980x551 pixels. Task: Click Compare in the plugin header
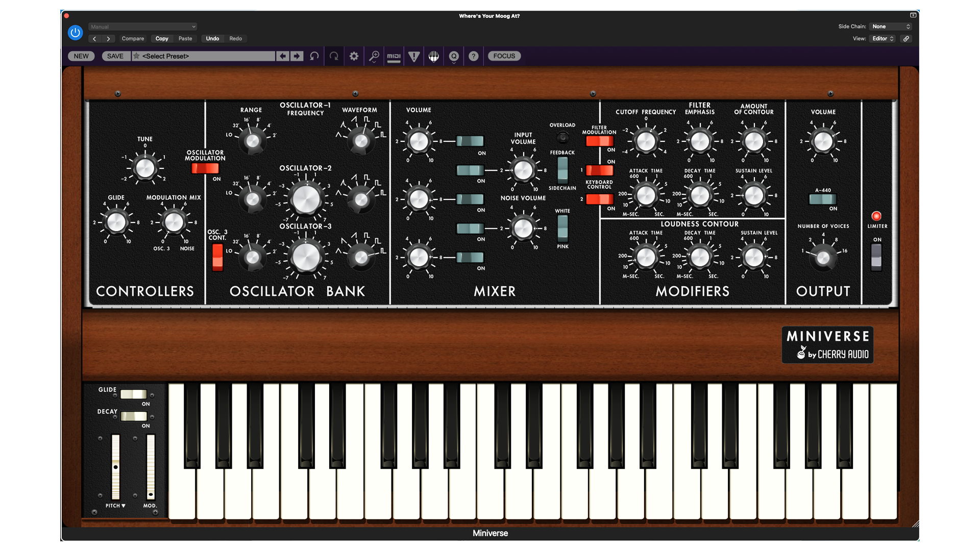point(133,39)
